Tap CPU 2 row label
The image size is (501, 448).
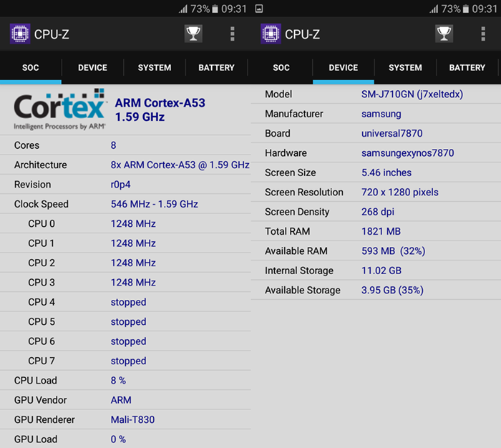[42, 263]
